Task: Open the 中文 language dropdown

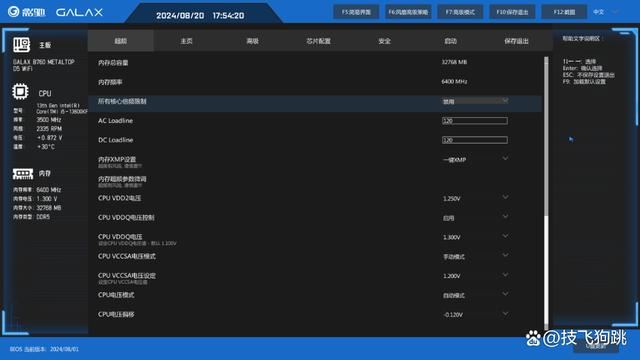Action: coord(606,12)
